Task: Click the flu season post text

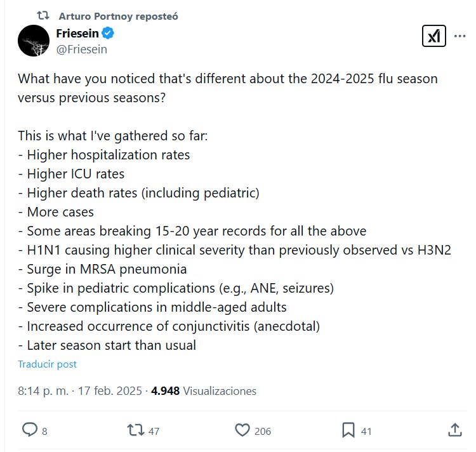Action: (228, 213)
